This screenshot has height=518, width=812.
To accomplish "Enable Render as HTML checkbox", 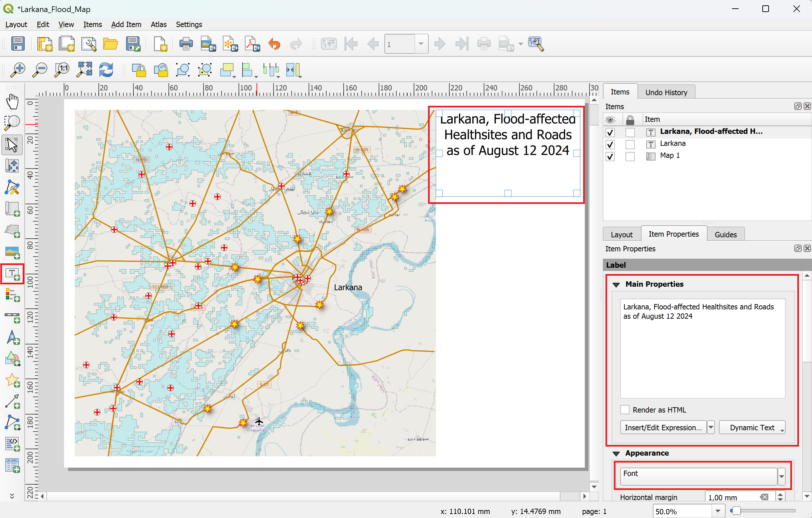I will tap(625, 410).
